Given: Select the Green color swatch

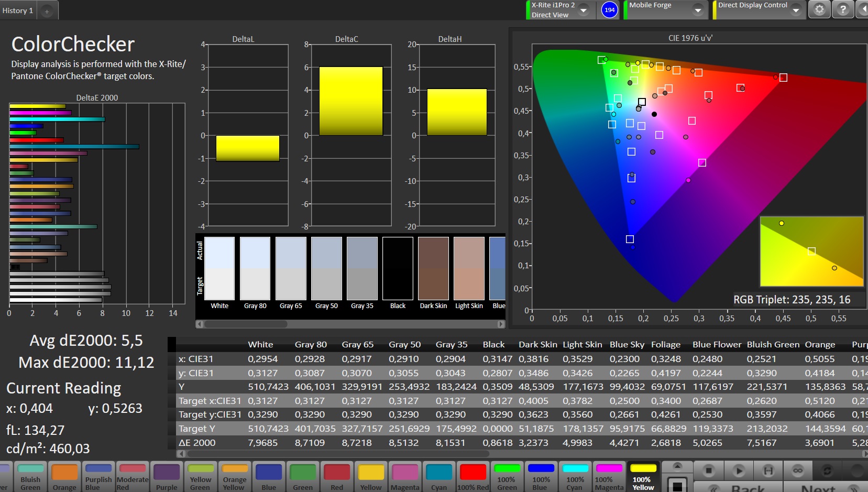Looking at the screenshot, I should click(x=303, y=477).
